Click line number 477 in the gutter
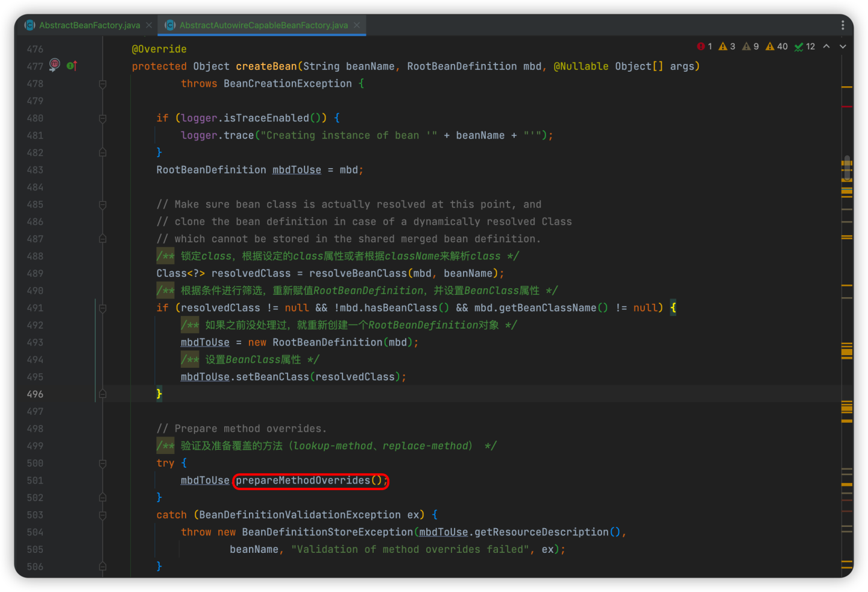 35,66
